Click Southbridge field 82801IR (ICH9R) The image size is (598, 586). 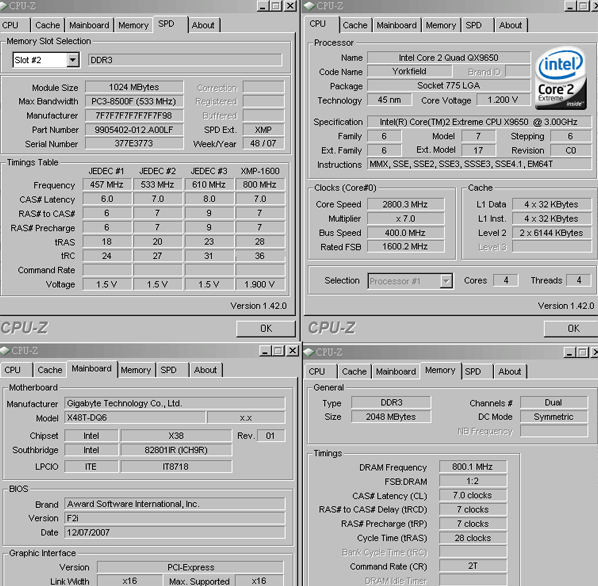click(x=176, y=450)
